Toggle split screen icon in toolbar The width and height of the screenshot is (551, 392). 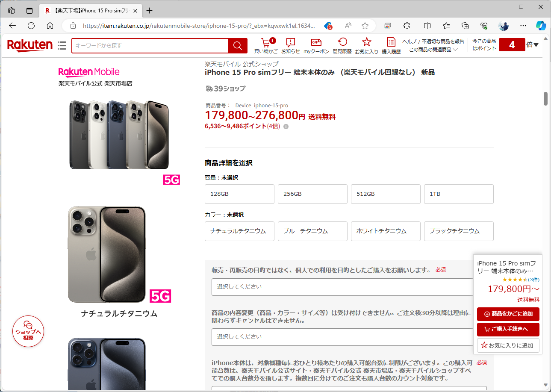[x=427, y=26]
